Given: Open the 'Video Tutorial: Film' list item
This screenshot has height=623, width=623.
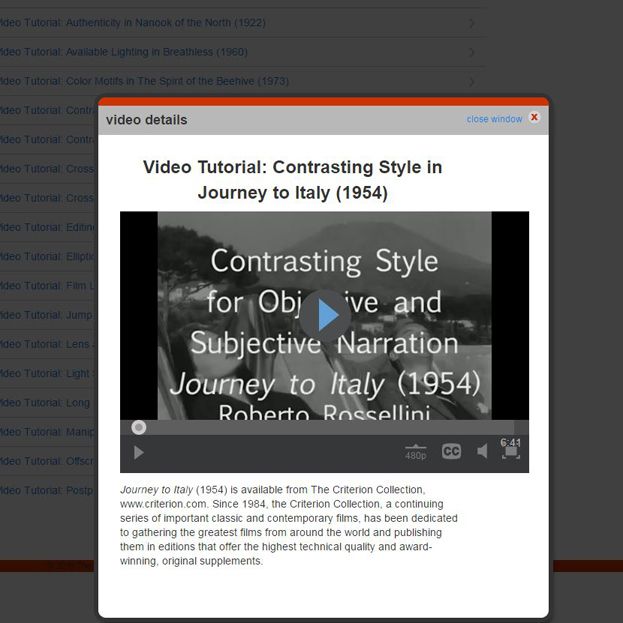Looking at the screenshot, I should [47, 286].
